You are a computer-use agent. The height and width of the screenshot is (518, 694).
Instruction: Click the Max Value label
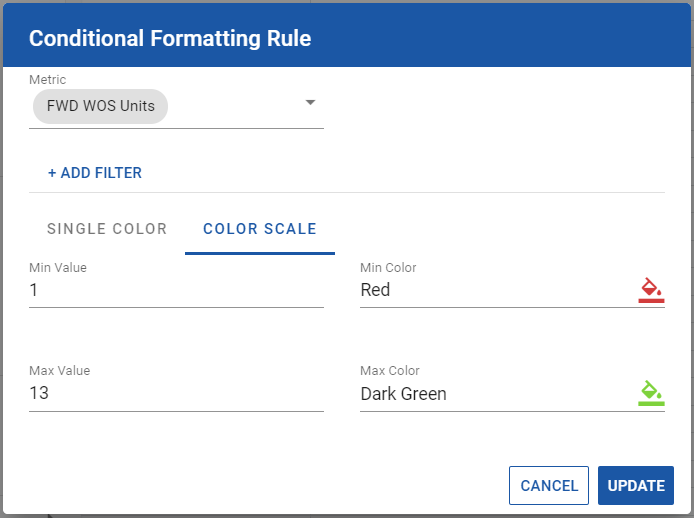tap(60, 371)
